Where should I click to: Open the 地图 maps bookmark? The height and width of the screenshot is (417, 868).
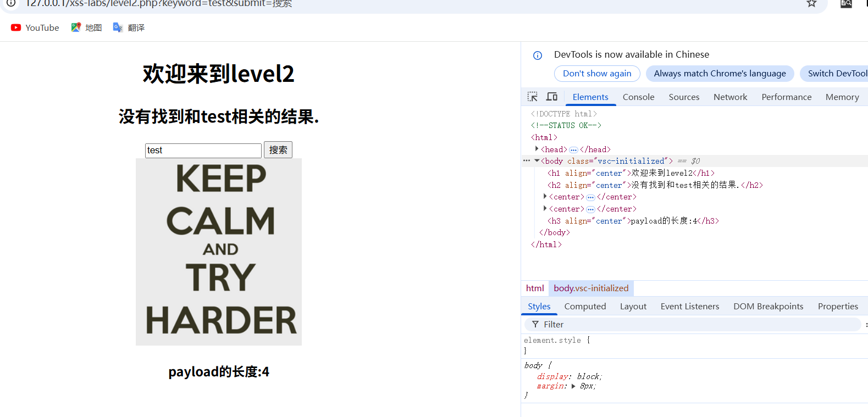tap(86, 27)
